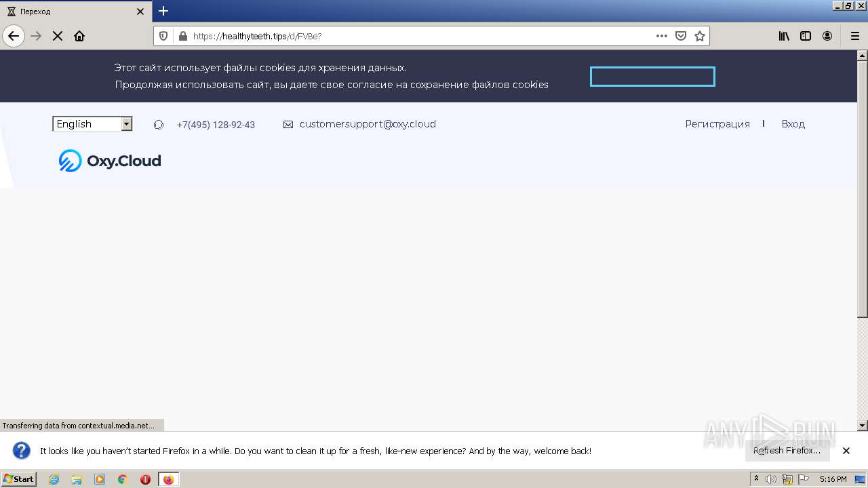Click the notification question mark icon
This screenshot has height=488, width=868.
pos(22,451)
